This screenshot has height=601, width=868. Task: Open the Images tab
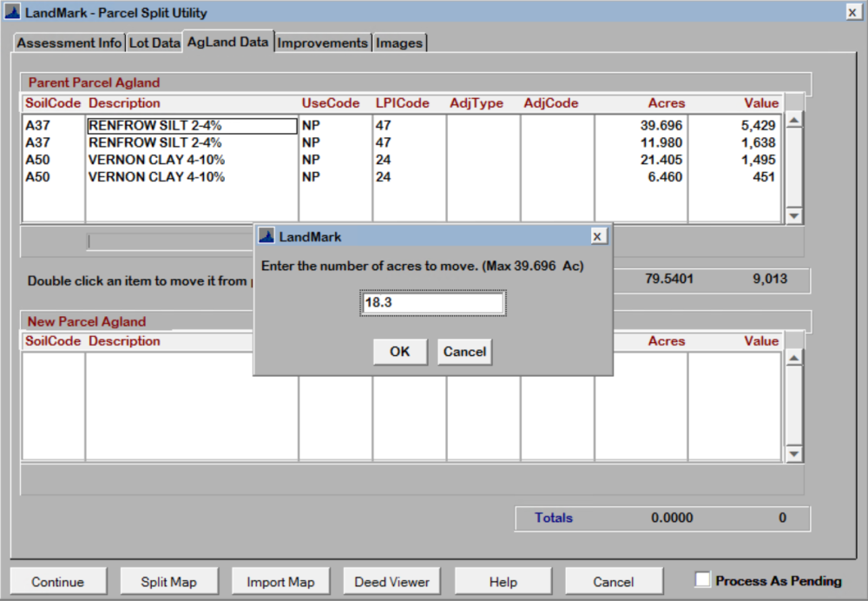(399, 43)
